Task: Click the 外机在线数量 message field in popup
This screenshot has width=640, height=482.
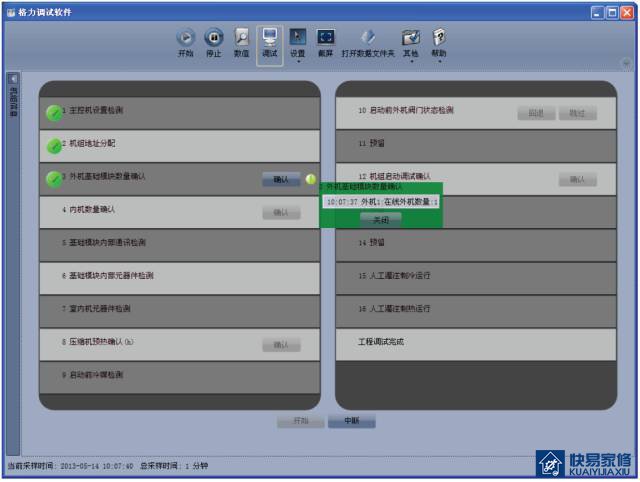Action: [x=381, y=202]
